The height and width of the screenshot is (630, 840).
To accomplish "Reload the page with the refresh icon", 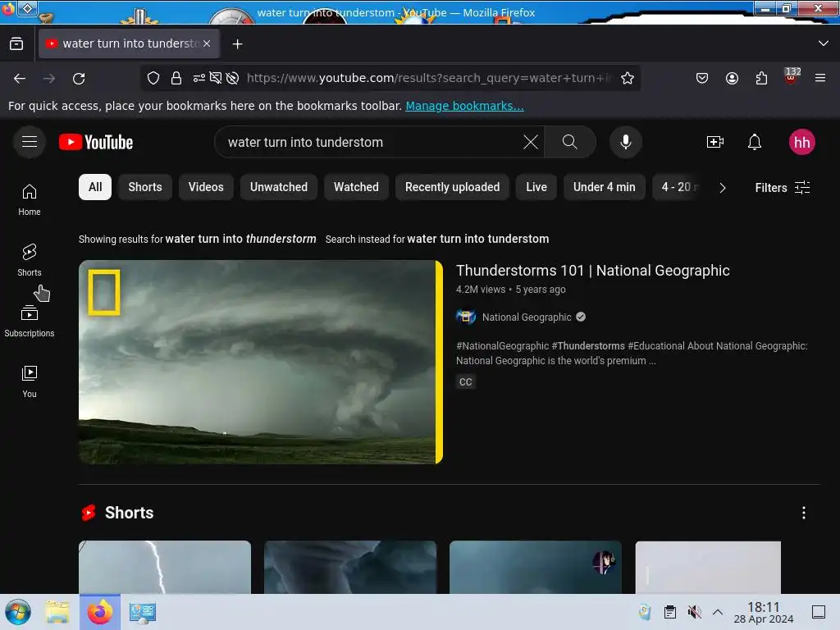I will click(x=79, y=79).
